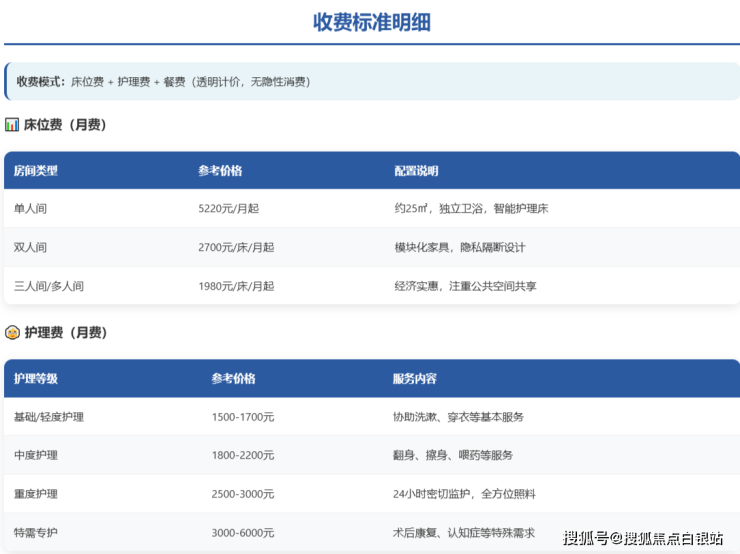Image resolution: width=740 pixels, height=554 pixels.
Task: Click the 参考价格 header in the bed fee table
Action: pyautogui.click(x=220, y=171)
